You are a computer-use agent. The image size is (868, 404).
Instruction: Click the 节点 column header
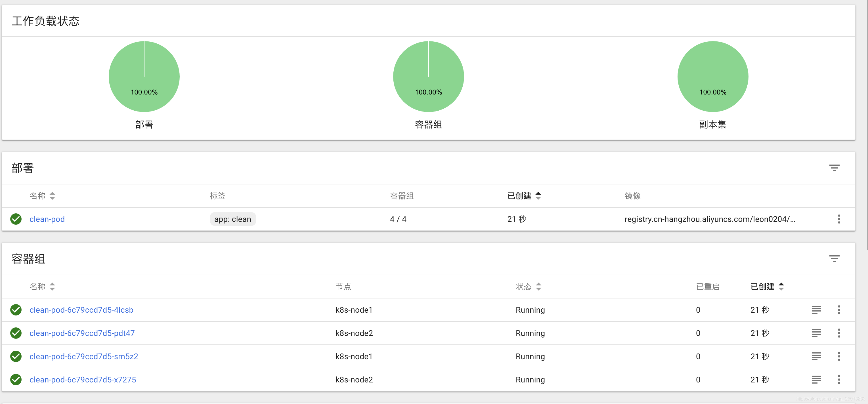343,287
